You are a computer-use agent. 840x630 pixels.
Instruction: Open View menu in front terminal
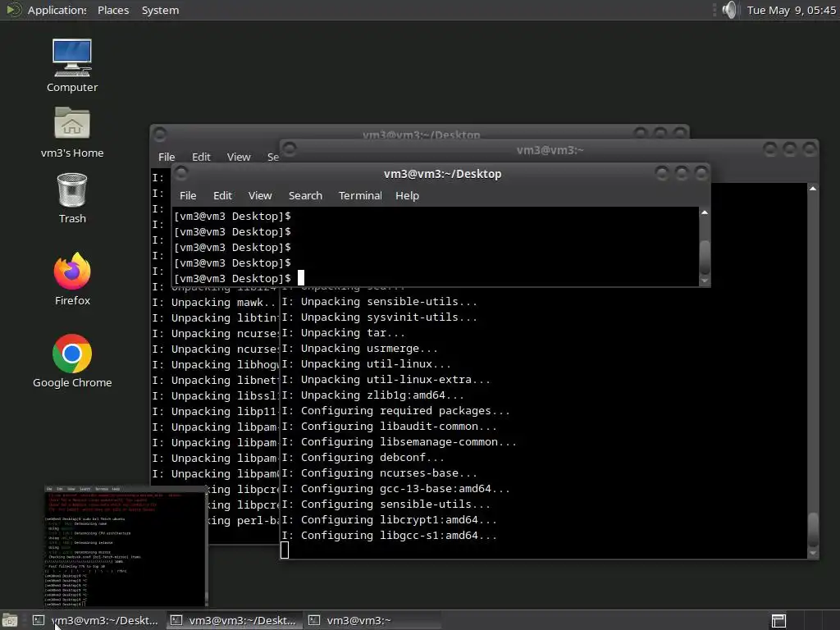(260, 195)
